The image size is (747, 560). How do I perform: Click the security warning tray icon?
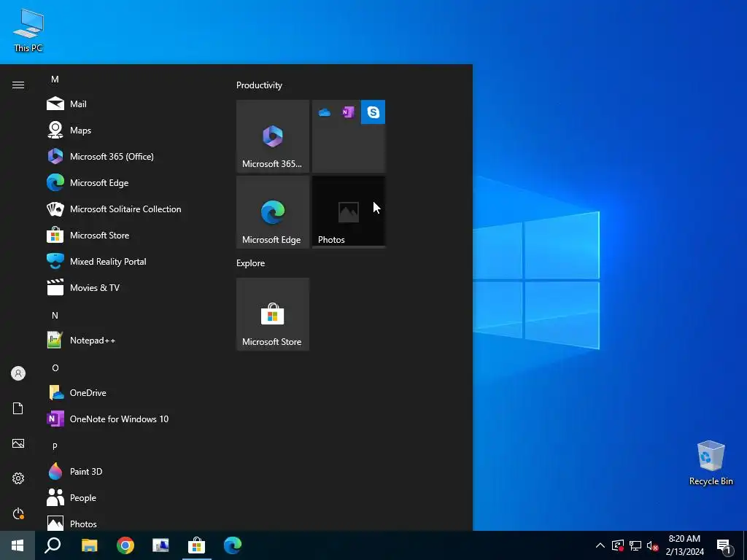click(x=618, y=545)
